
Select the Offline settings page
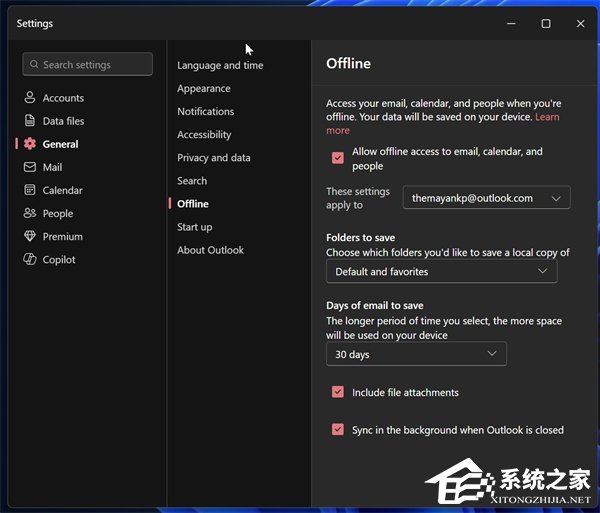pyautogui.click(x=193, y=204)
